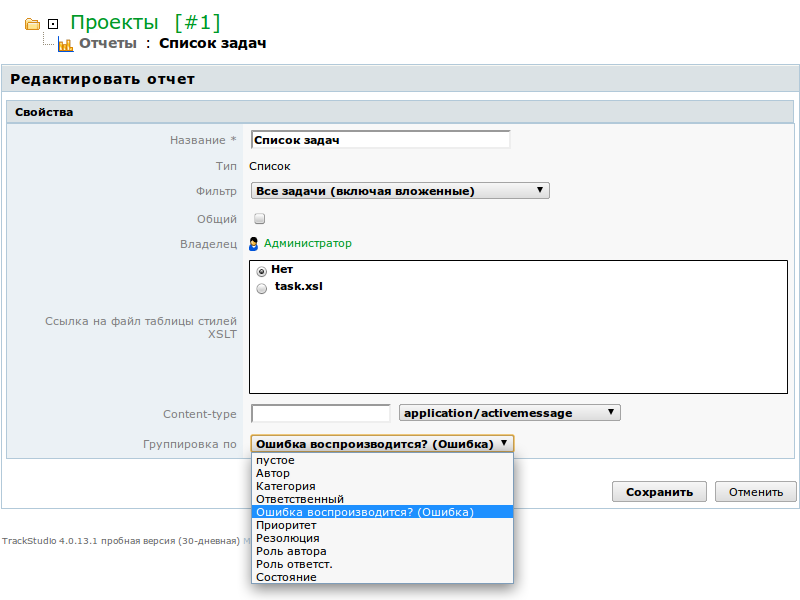
Task: Collapse the Проекты tree node box
Action: [53, 23]
